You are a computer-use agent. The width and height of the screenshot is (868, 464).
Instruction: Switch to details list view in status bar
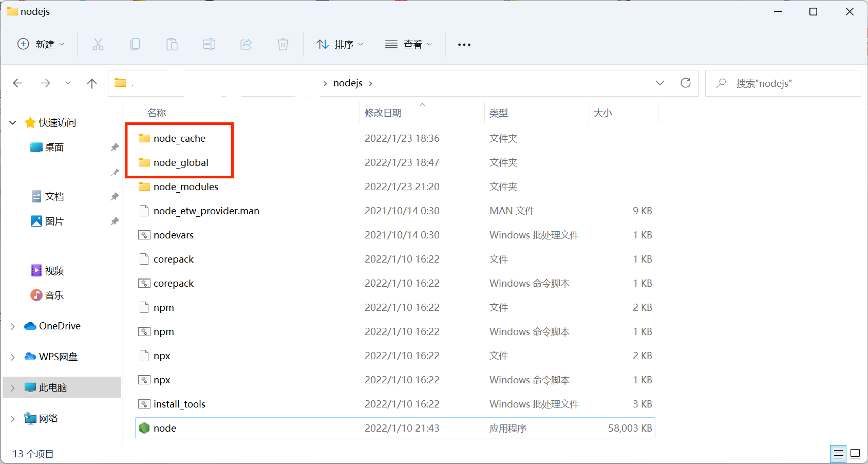click(x=838, y=454)
